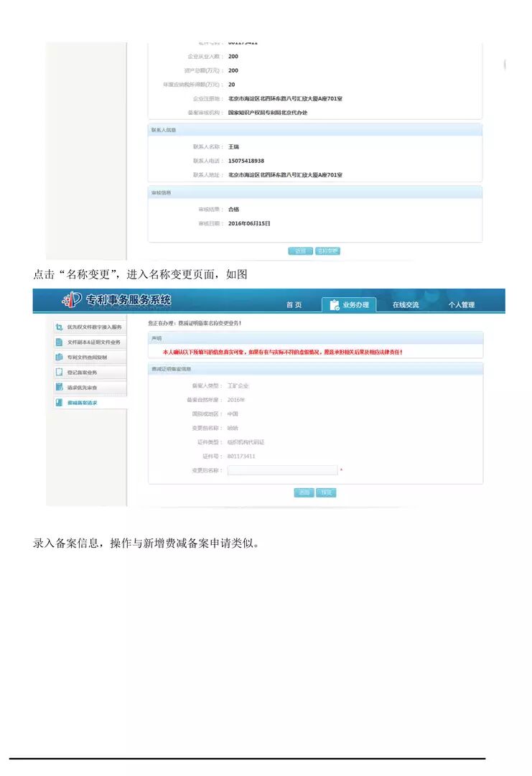Viewport: 532px width, 776px height.
Task: Click the 企业注册地 address text
Action: pyautogui.click(x=285, y=98)
